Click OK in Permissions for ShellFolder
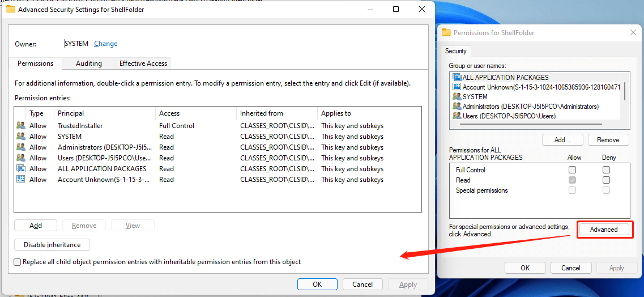Viewport: 644px width, 297px height. click(525, 268)
